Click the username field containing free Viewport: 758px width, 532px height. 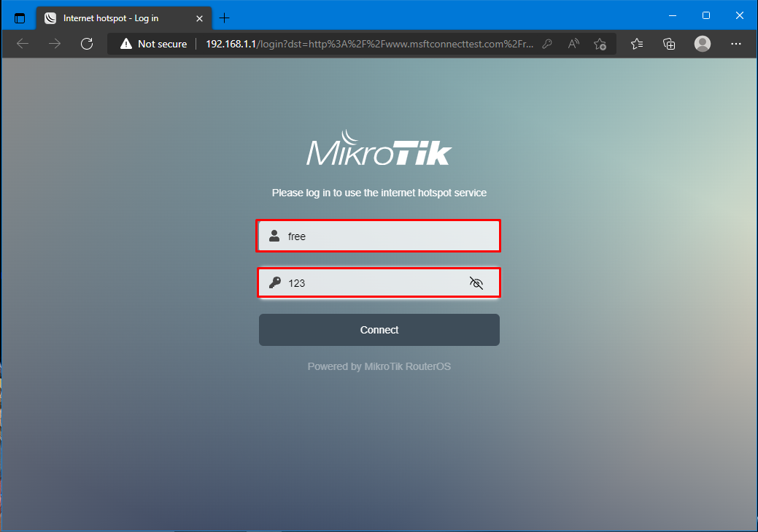pyautogui.click(x=379, y=236)
